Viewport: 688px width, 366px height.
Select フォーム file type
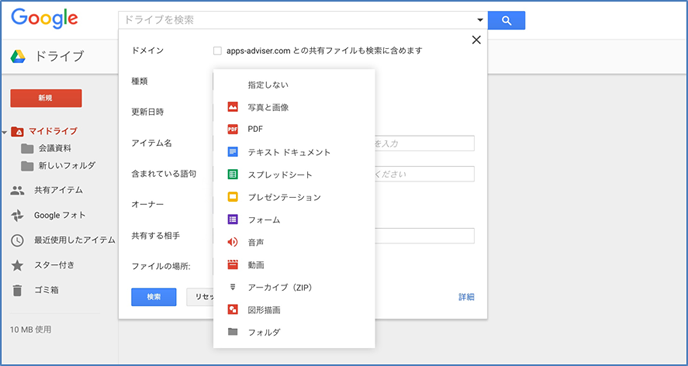[x=294, y=220]
